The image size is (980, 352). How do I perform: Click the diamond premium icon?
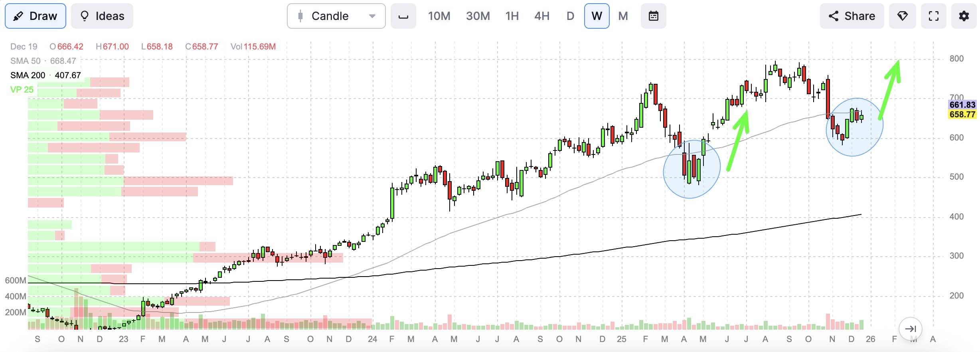[902, 16]
